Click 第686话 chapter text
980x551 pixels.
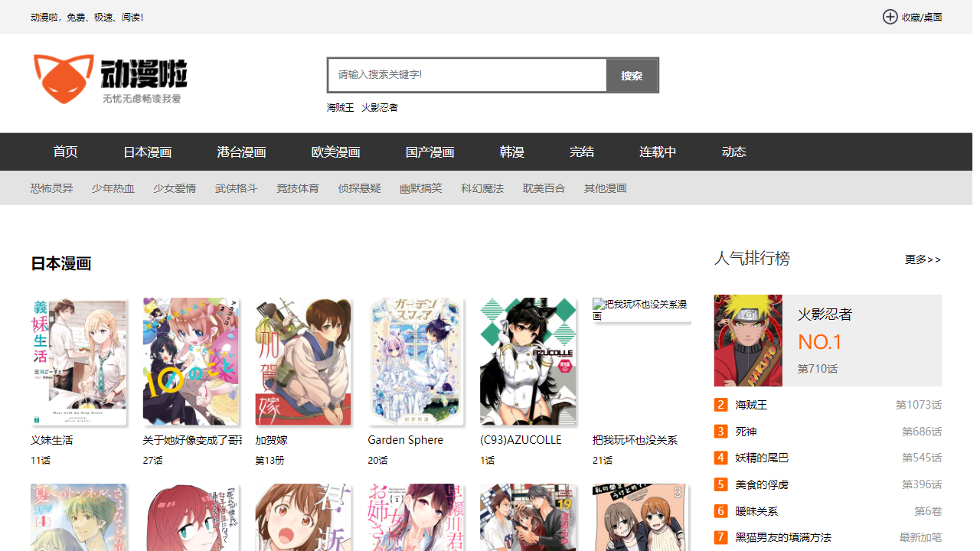922,432
